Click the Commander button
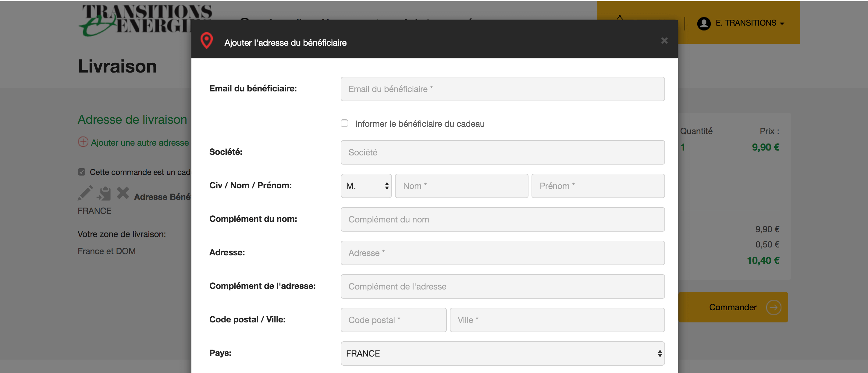Screen dimensions: 868x373 click(x=733, y=307)
